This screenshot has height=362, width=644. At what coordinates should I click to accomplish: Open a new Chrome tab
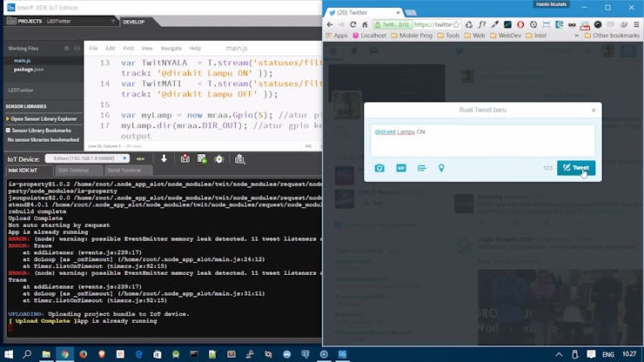(411, 13)
